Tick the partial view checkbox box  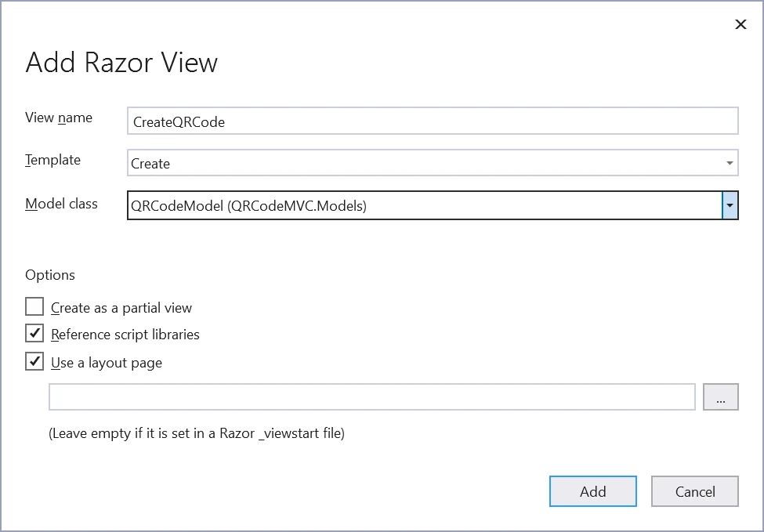point(34,306)
